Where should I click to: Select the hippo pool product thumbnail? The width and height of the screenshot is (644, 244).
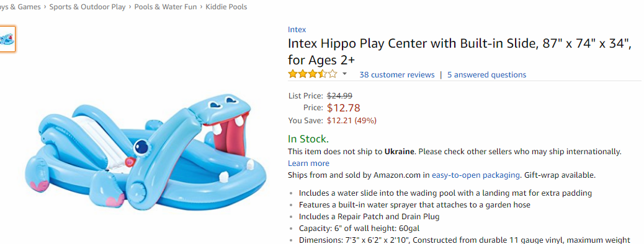7,40
